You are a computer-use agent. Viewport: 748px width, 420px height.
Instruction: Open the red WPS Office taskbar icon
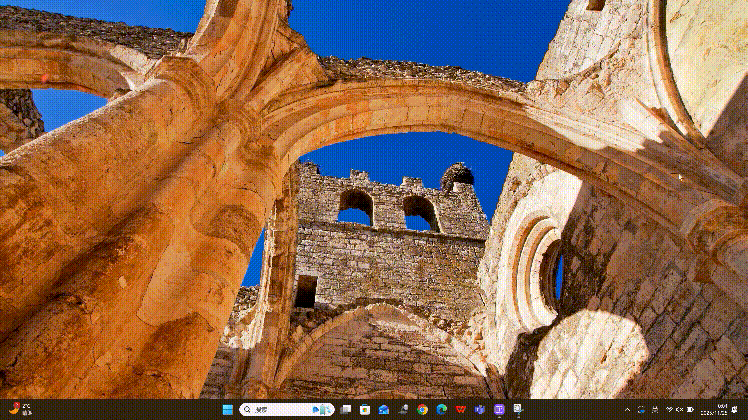tap(460, 410)
